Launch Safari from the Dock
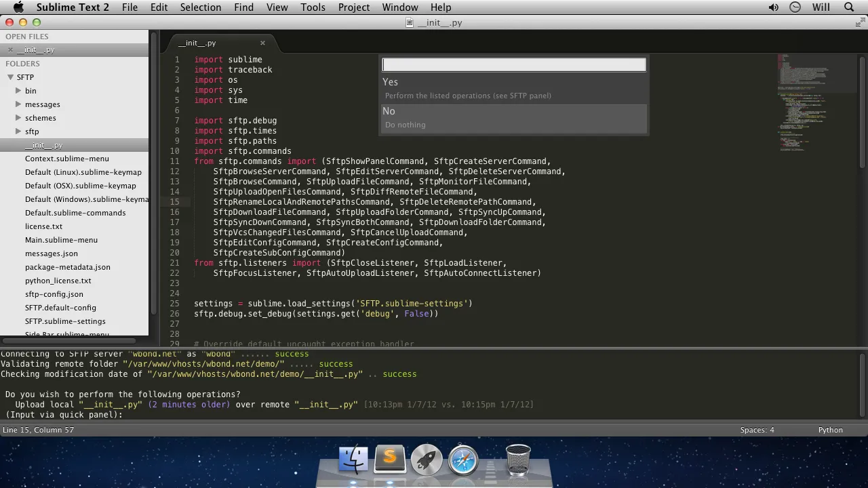Viewport: 868px width, 488px height. 463,460
